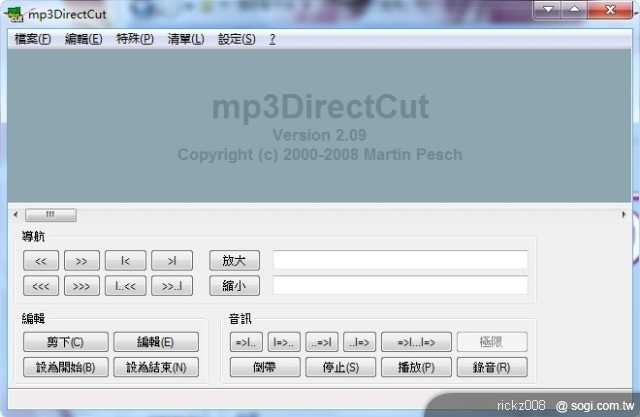Open the 編輯(E) edit menu
The height and width of the screenshot is (417, 640).
pos(84,39)
